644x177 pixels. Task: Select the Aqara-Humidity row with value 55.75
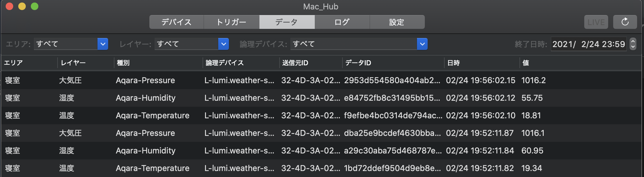[321, 98]
